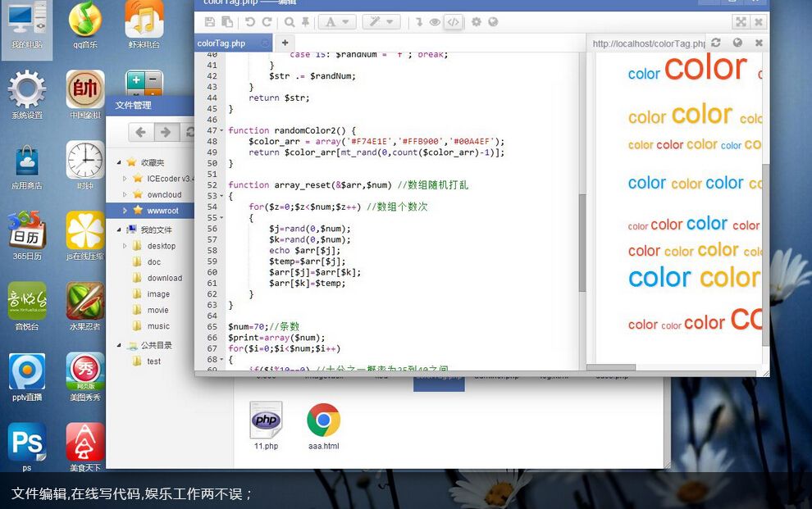Open search with the magnifier icon
Image resolution: width=812 pixels, height=509 pixels.
290,22
